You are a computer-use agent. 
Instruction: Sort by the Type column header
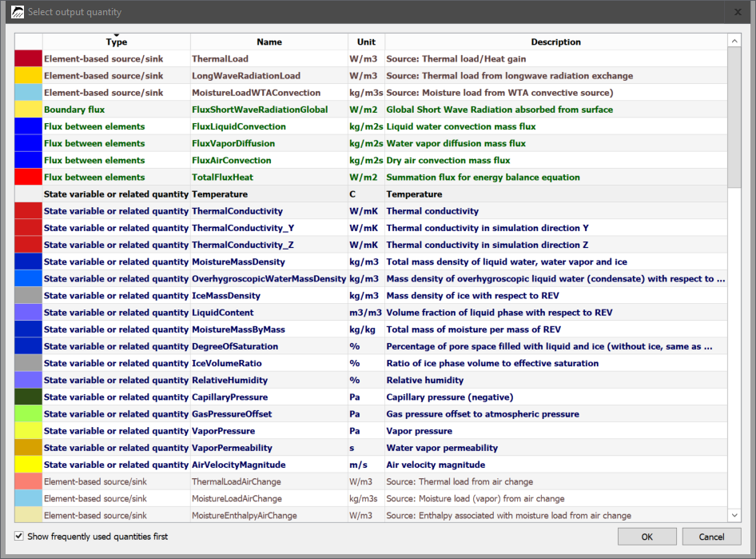117,42
